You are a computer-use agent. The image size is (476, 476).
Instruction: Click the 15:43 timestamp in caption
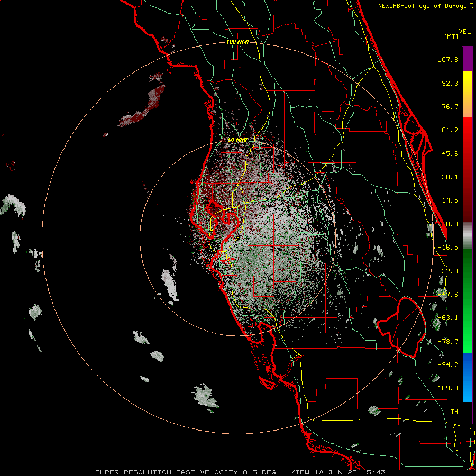[x=374, y=472]
